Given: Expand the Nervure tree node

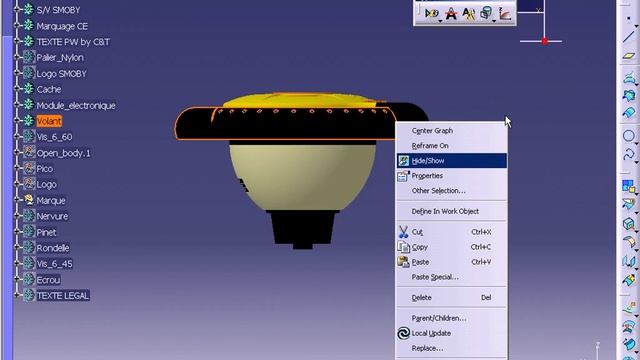Looking at the screenshot, I should pos(17,216).
